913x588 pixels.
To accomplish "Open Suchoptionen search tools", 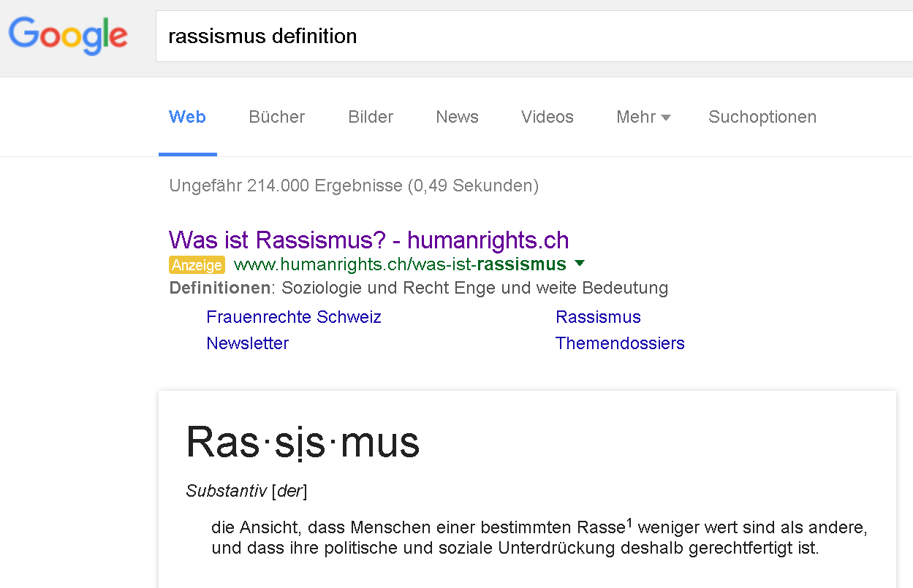I will point(762,117).
